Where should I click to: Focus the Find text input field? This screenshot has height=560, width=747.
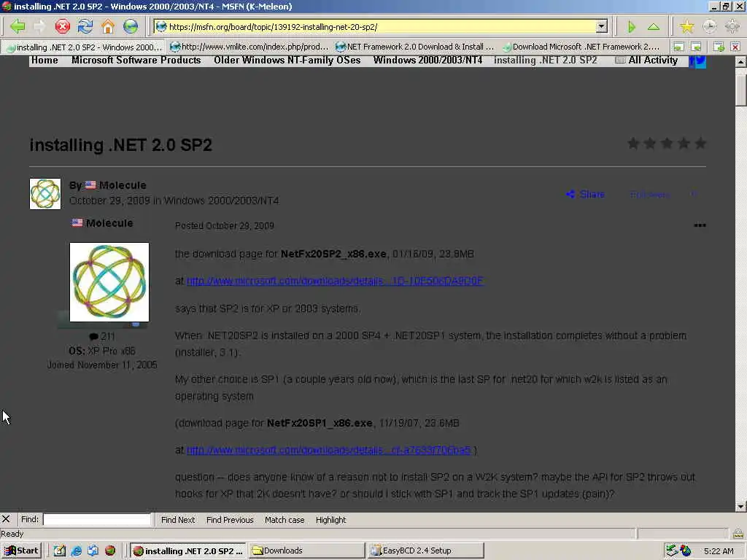[x=97, y=519]
